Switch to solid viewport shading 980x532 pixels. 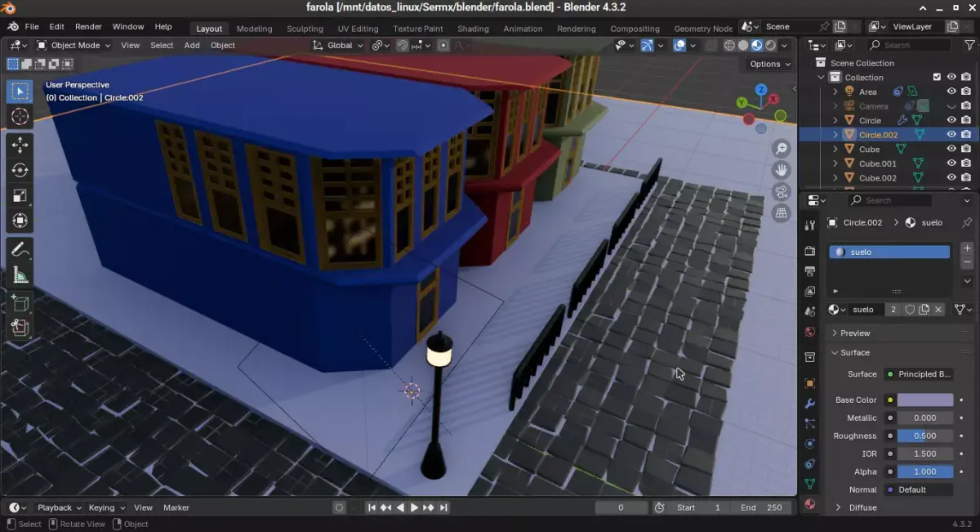742,45
